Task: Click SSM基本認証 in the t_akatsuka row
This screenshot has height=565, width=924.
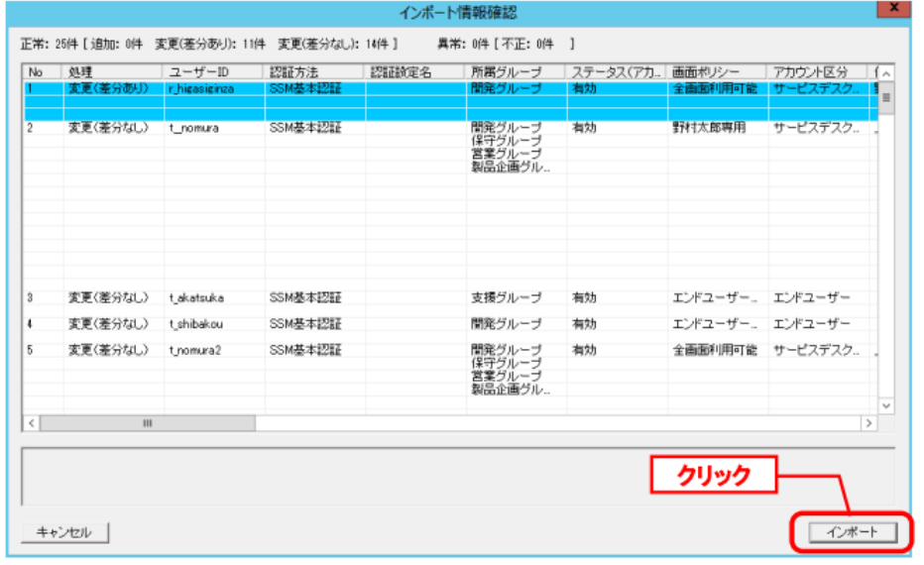Action: pyautogui.click(x=305, y=298)
